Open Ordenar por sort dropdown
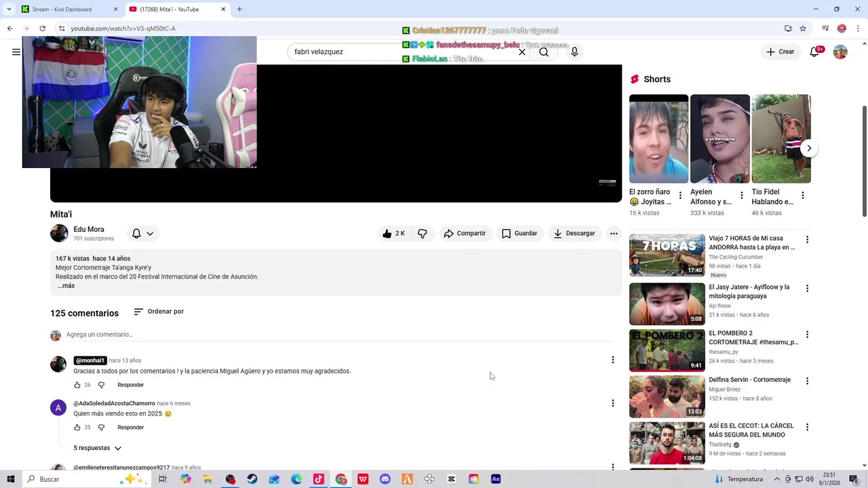This screenshot has height=488, width=868. pyautogui.click(x=159, y=312)
